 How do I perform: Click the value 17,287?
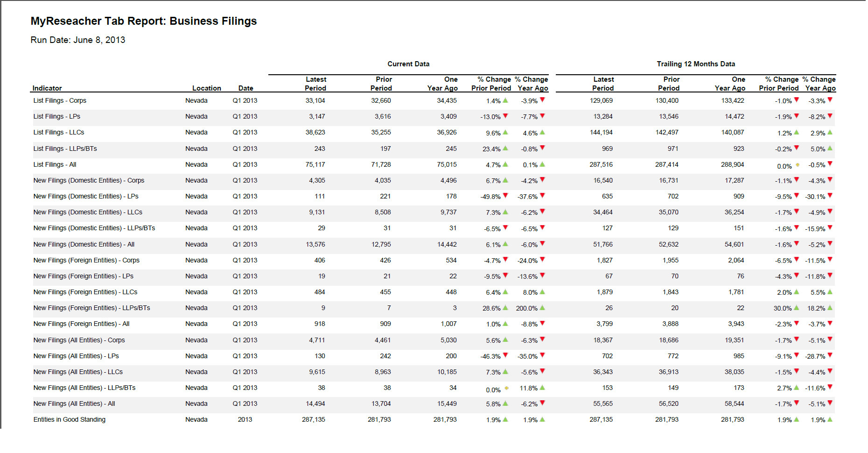pos(735,180)
